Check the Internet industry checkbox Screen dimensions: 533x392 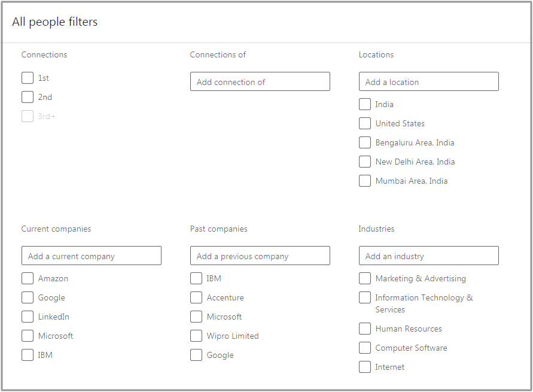click(x=365, y=367)
